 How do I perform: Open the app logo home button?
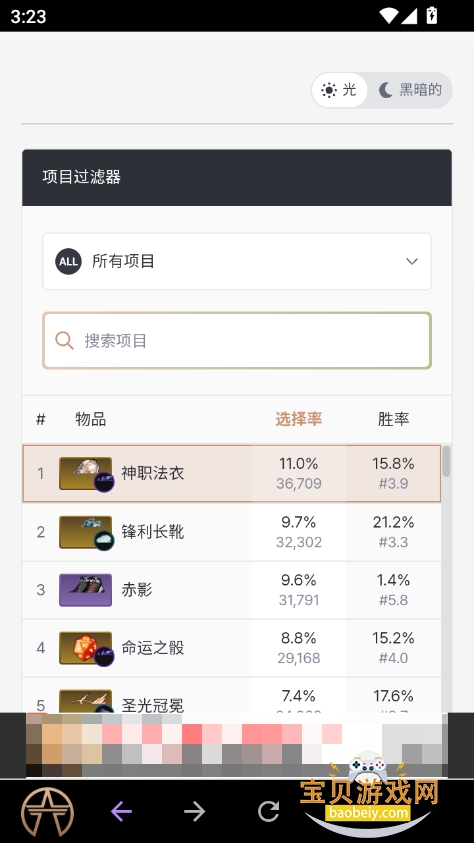click(x=47, y=812)
